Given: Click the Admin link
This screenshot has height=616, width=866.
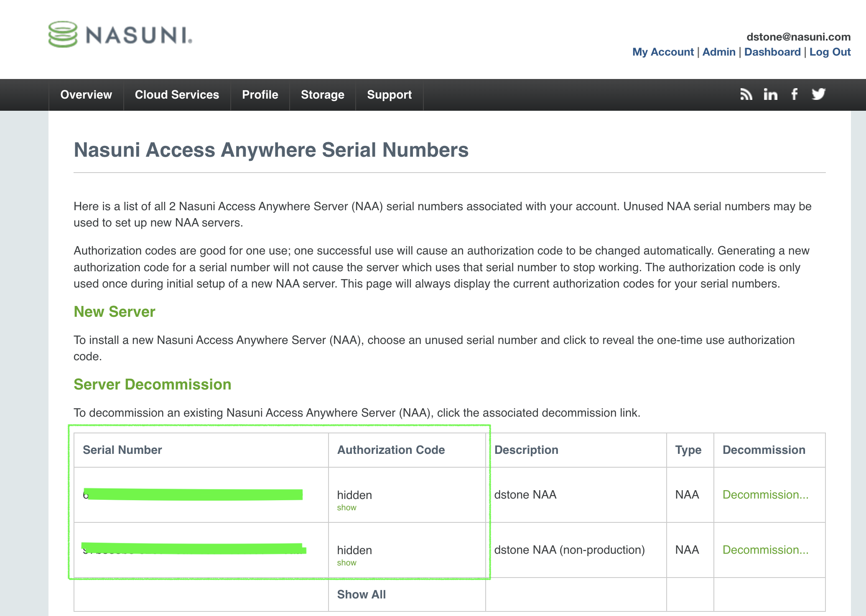Looking at the screenshot, I should pyautogui.click(x=718, y=52).
